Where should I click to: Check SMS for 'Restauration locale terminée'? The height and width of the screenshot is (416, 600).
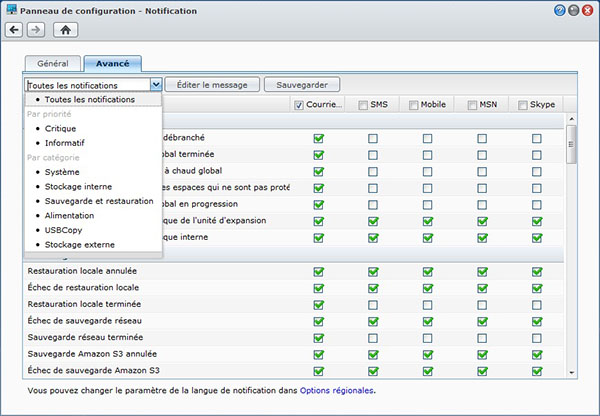coord(373,305)
